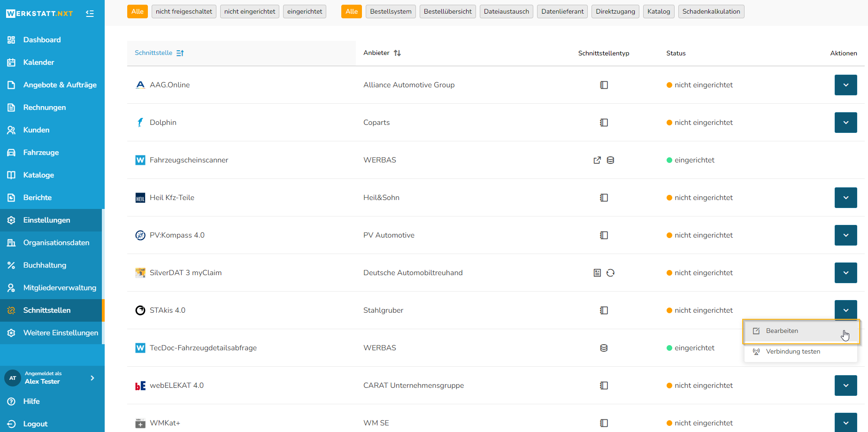The height and width of the screenshot is (432, 868).
Task: Click the SilverDAT 3 myClaim logo
Action: (x=140, y=273)
